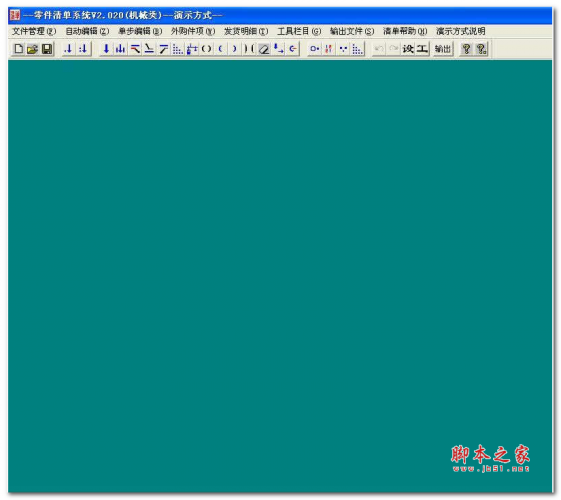Open the 清单帮助 menu
The width and height of the screenshot is (561, 500).
[405, 31]
